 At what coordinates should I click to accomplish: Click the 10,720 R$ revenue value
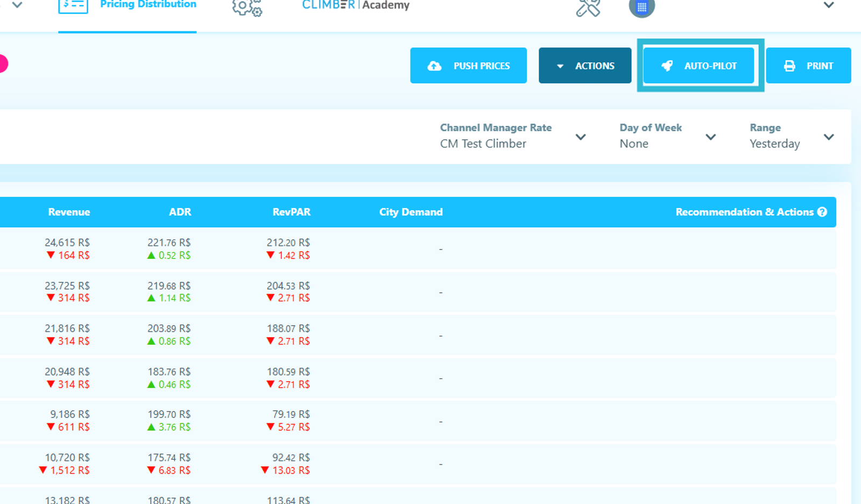coord(67,457)
